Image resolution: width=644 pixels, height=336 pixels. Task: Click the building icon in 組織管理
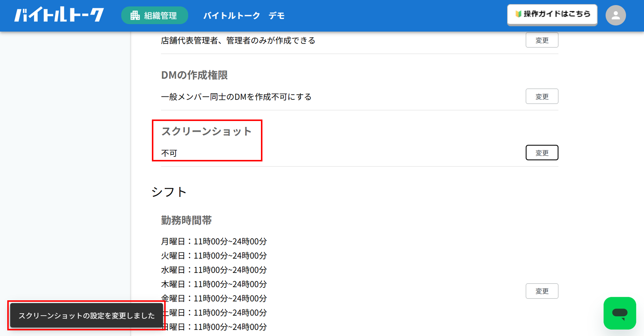(x=135, y=16)
